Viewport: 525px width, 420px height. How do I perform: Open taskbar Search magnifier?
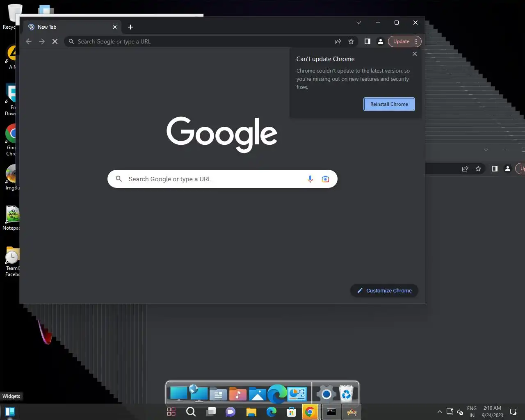(x=191, y=412)
